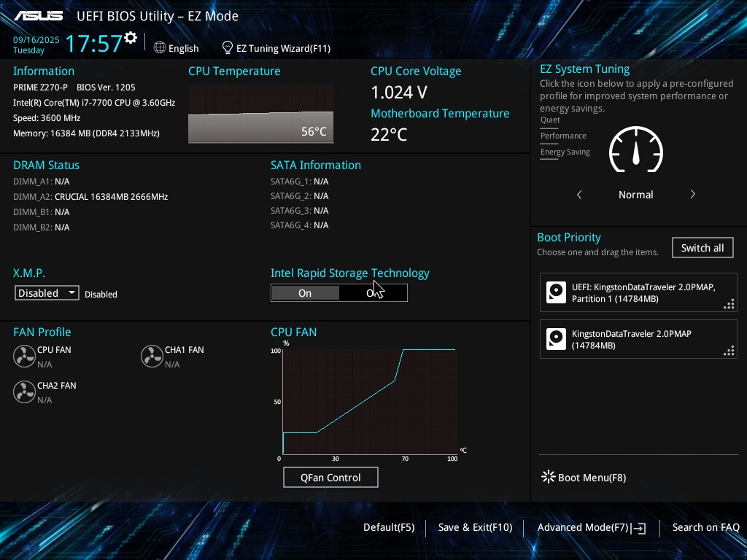Click the 22°C motherboard temperature
747x560 pixels.
click(389, 134)
